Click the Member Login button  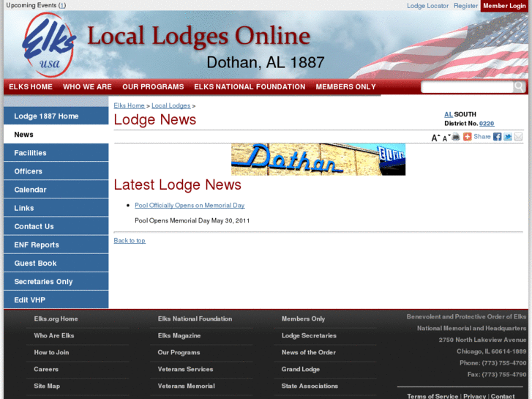click(504, 6)
